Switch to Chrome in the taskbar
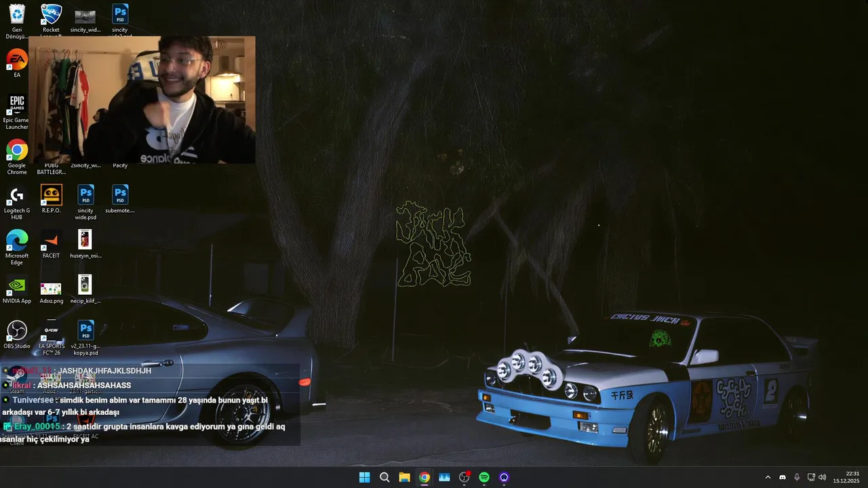This screenshot has width=868, height=488. click(x=425, y=477)
